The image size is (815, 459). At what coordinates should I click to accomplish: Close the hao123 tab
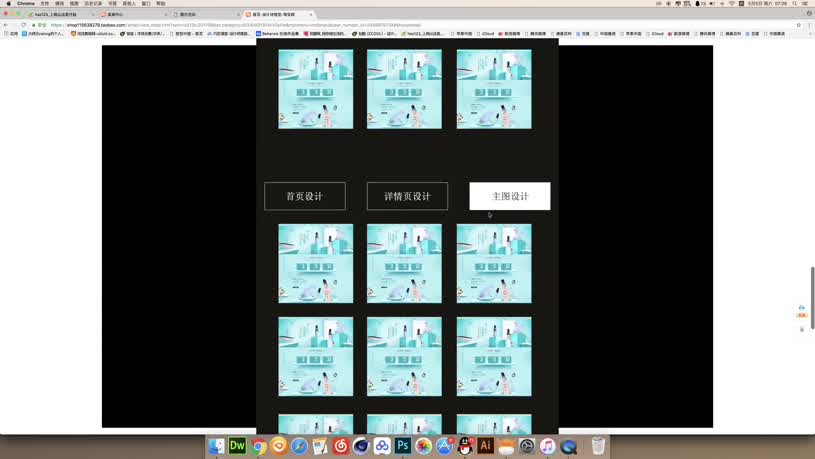(x=93, y=15)
